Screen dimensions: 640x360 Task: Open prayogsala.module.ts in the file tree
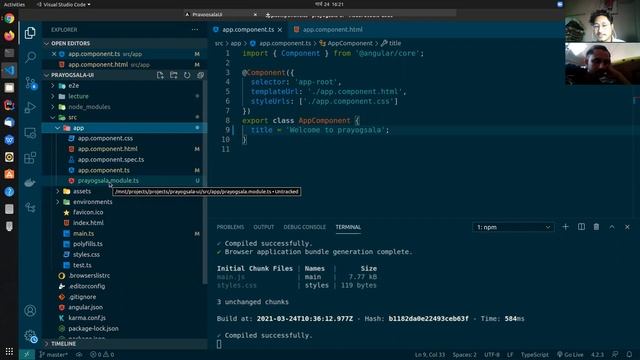108,180
